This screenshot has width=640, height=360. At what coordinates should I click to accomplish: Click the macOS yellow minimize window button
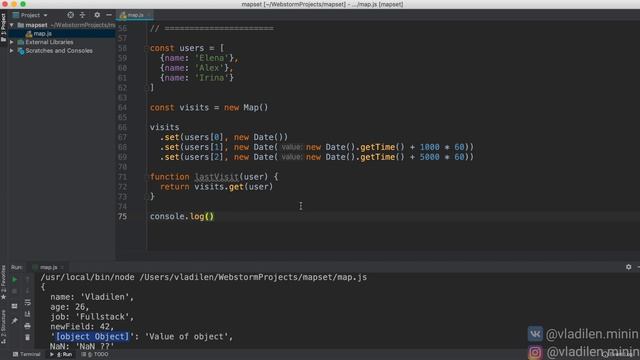click(x=14, y=4)
